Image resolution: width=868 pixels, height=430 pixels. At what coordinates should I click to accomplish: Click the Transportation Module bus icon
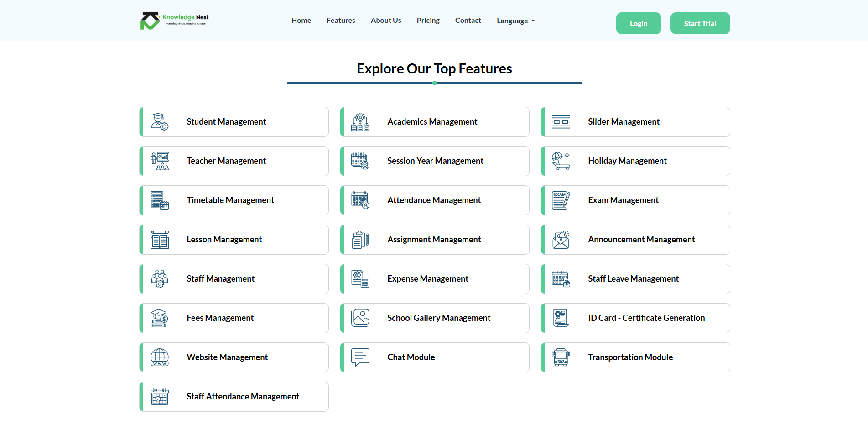pyautogui.click(x=561, y=357)
